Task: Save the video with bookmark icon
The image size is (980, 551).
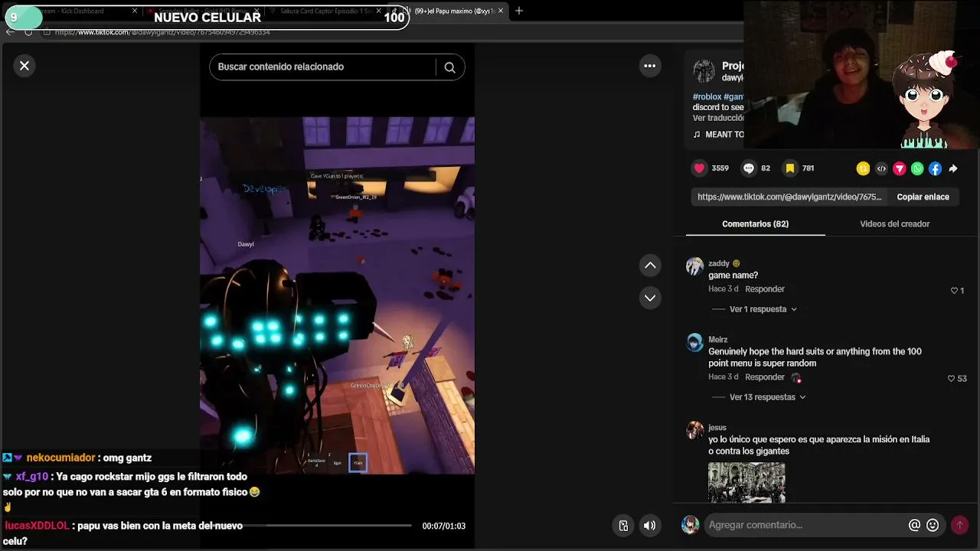Action: (x=790, y=168)
